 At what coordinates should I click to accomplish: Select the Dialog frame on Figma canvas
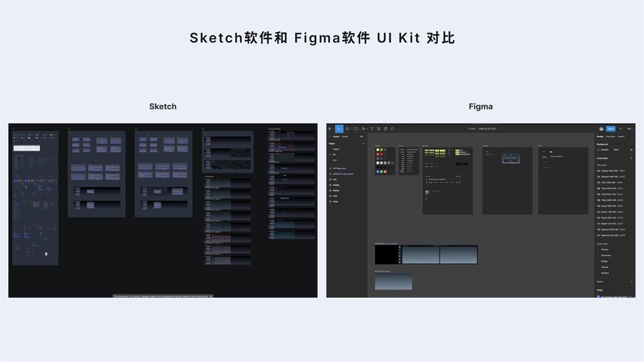pyautogui.click(x=507, y=181)
